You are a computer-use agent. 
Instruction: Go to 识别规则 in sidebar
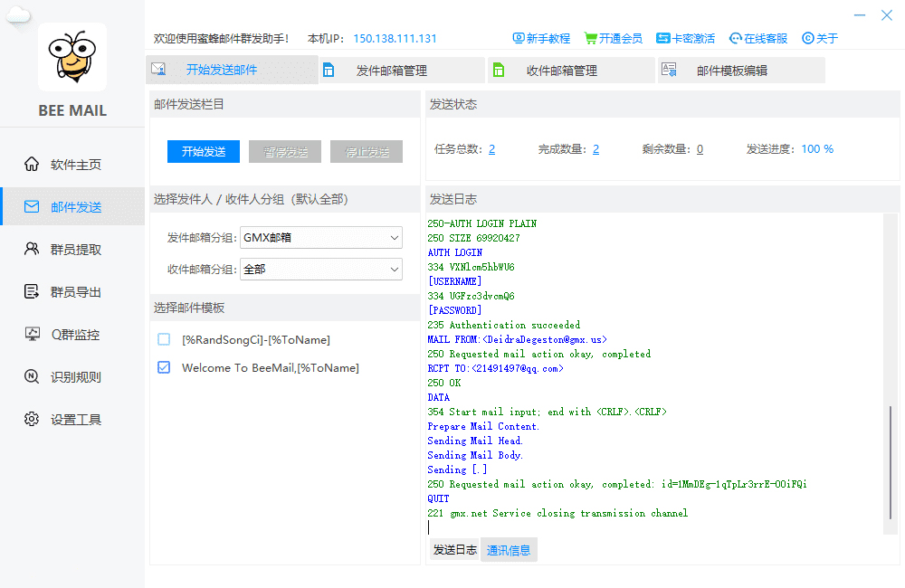click(72, 376)
